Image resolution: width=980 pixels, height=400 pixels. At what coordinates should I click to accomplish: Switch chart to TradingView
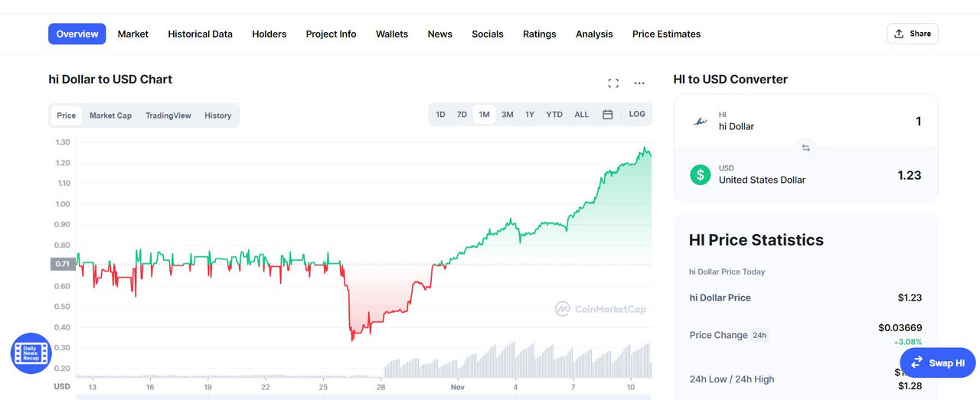coord(168,115)
